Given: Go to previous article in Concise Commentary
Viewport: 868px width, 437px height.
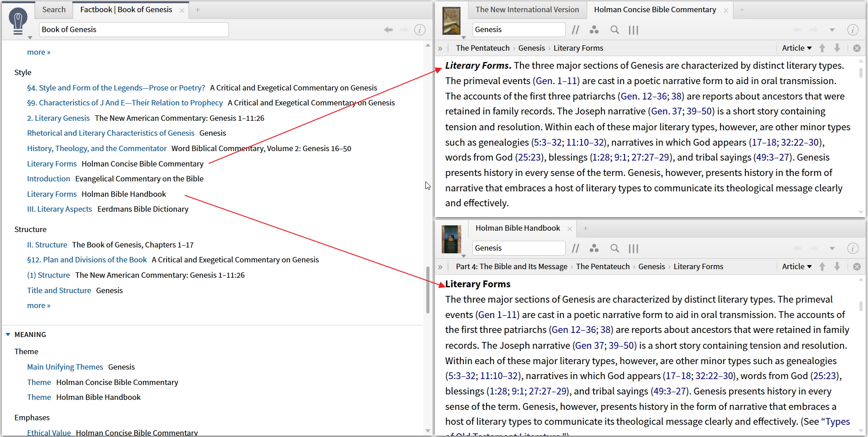Looking at the screenshot, I should coord(822,48).
